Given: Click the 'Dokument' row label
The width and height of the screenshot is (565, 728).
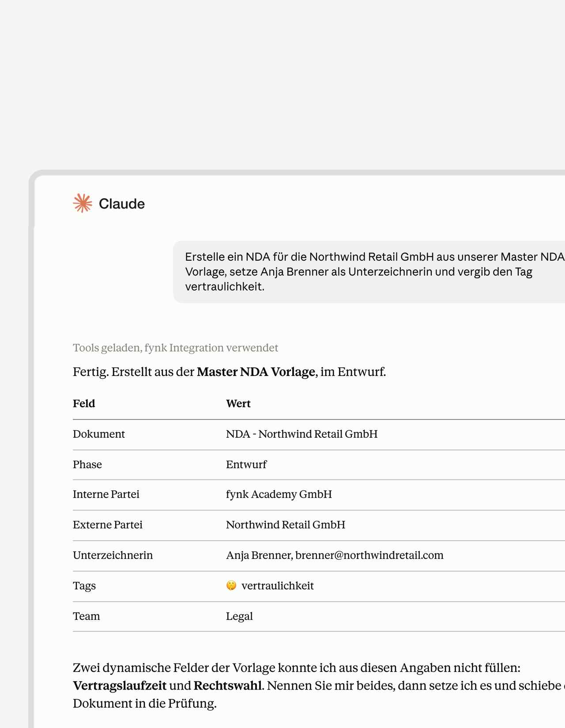Looking at the screenshot, I should coord(99,434).
